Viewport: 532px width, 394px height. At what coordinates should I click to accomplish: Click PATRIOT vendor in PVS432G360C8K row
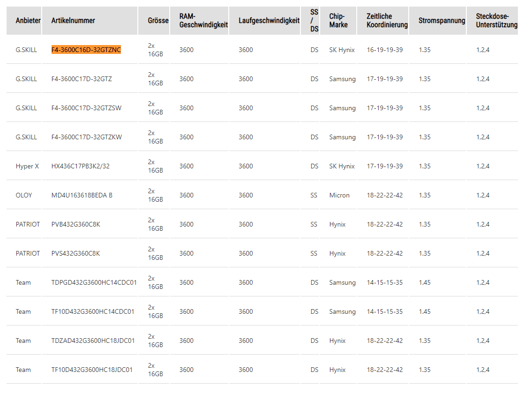click(28, 254)
